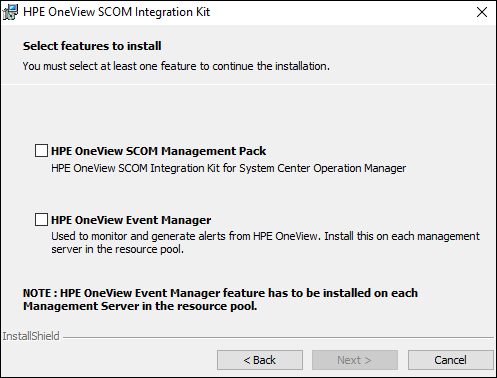
Task: Click the 'HPE OneView SCOM Integration Kit' window title
Action: 116,12
